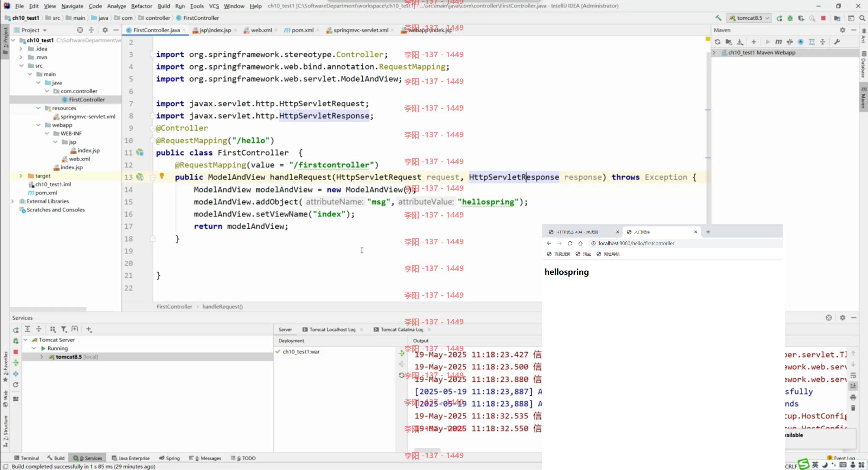The width and height of the screenshot is (868, 470).
Task: Open the Maven panel gear options
Action: click(842, 30)
